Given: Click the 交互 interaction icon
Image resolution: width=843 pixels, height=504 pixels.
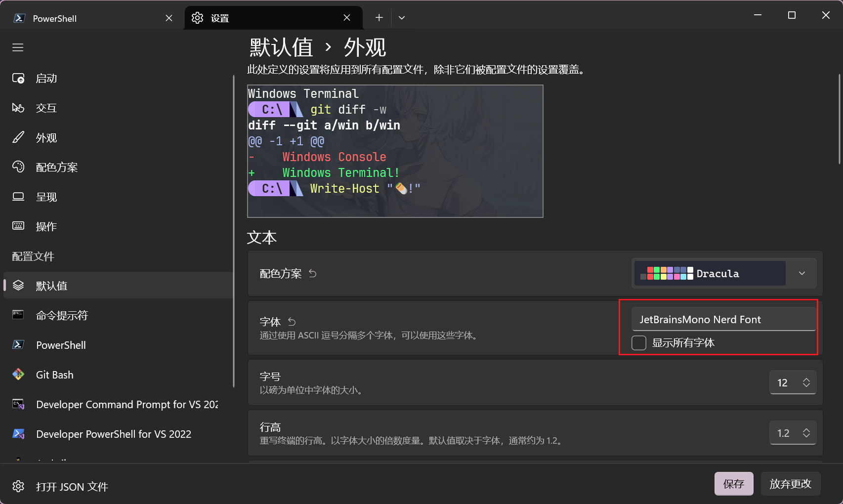Looking at the screenshot, I should tap(18, 108).
